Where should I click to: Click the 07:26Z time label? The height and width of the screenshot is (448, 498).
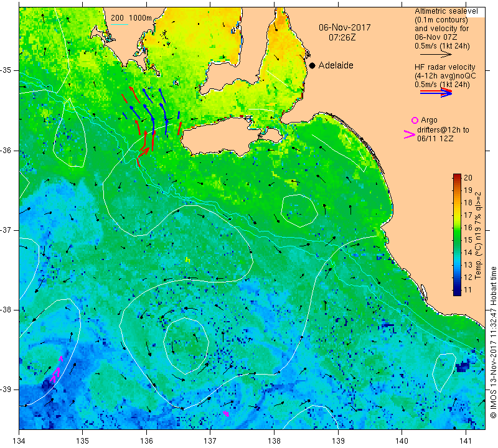pos(342,37)
